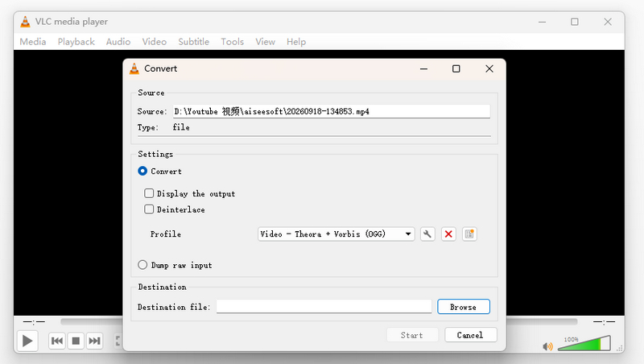Maximize the VLC media player window
644x364 pixels.
click(575, 22)
